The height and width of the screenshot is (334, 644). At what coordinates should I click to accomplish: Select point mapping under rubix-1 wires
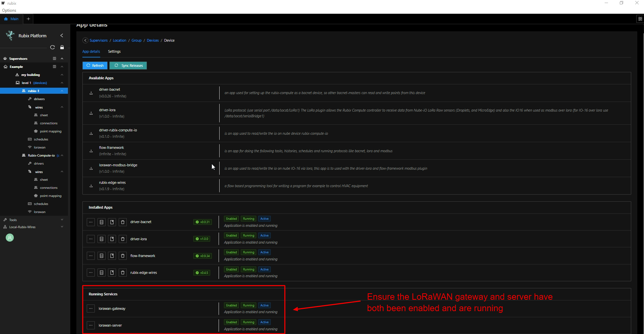50,131
